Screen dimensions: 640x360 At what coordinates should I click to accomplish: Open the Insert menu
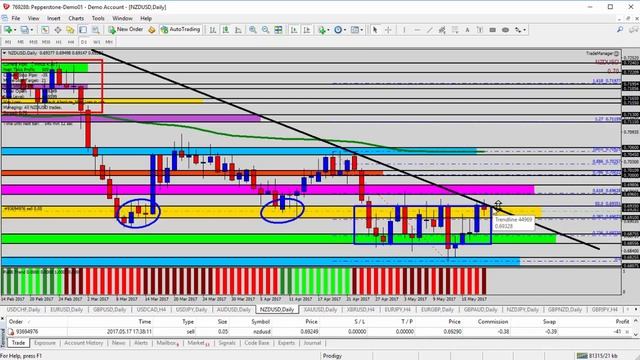53,18
